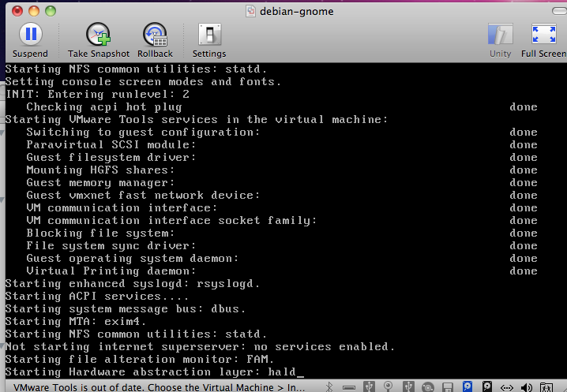Viewport: 567px width, 392px height.
Task: Toggle the toolbar using the title bar pill
Action: coord(560,11)
